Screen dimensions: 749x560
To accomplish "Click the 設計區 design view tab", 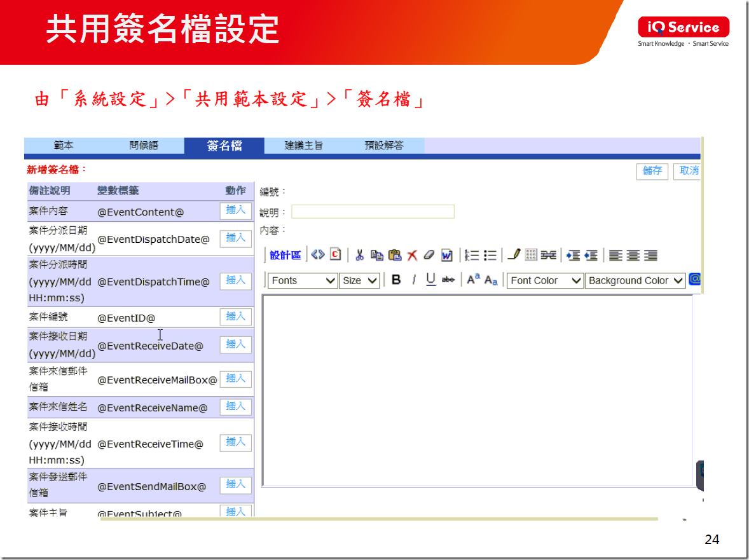I will pos(285,256).
